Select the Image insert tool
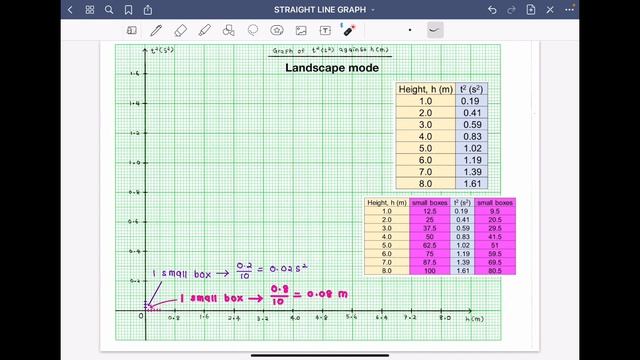This screenshot has height=360, width=640. [x=301, y=30]
